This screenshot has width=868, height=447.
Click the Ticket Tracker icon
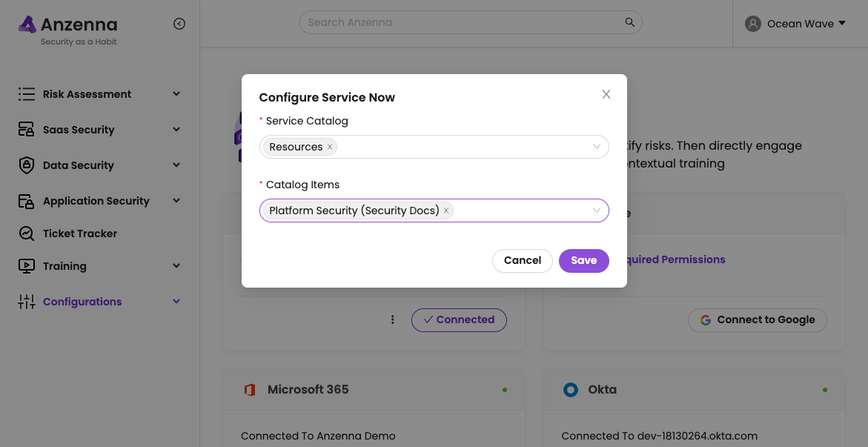click(27, 234)
